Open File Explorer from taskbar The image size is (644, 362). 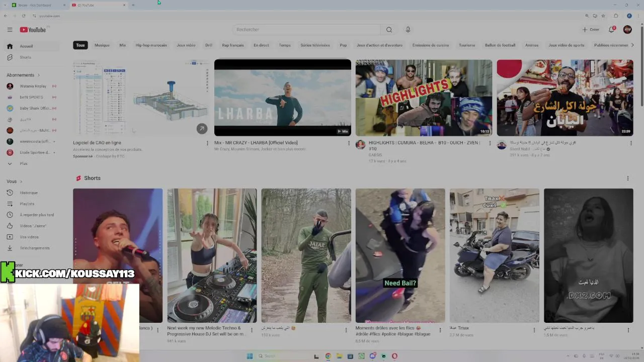(339, 356)
